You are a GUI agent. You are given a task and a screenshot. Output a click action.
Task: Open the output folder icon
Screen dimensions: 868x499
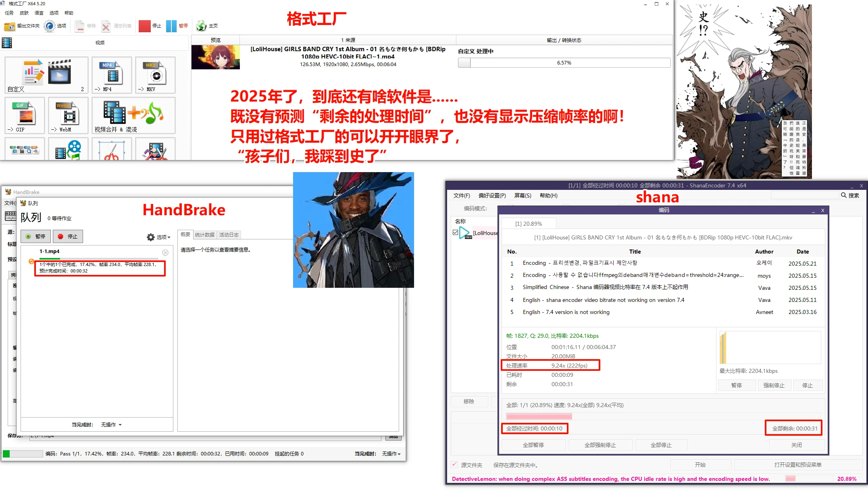click(10, 26)
